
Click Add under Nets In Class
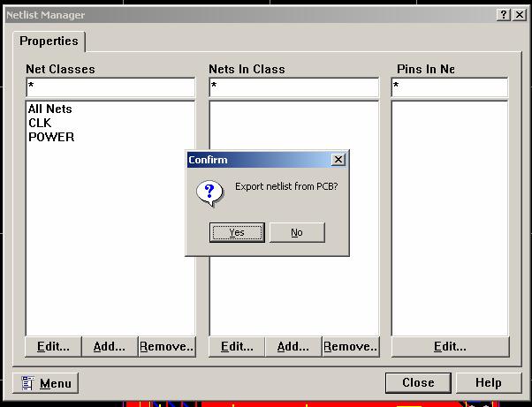293,347
